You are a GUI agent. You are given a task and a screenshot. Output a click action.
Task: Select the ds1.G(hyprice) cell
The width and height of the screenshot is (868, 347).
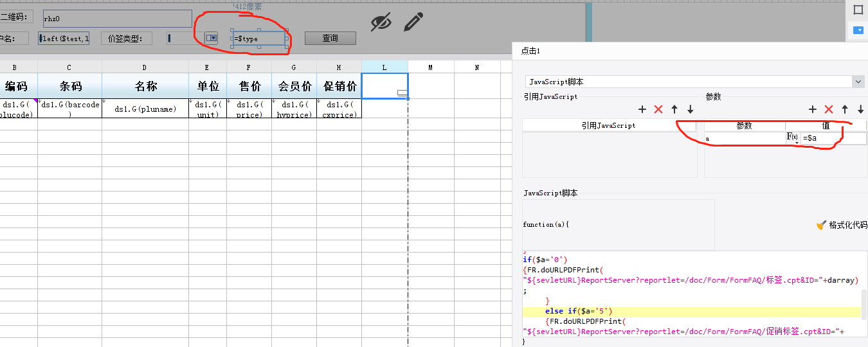(294, 109)
